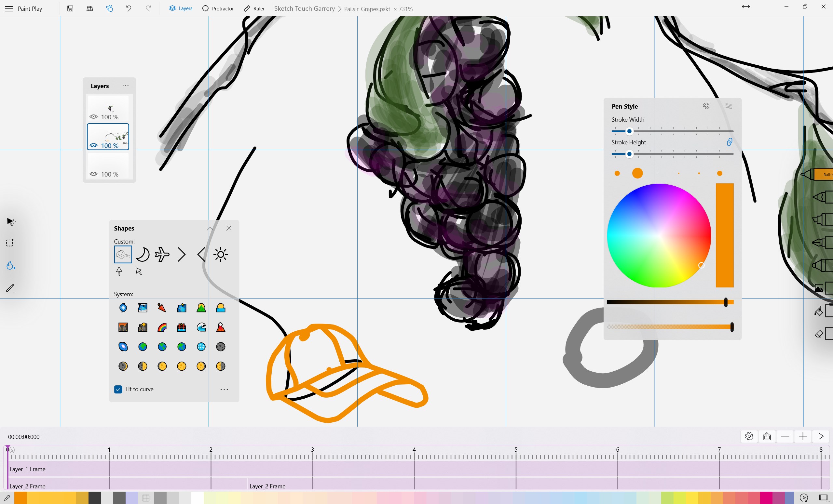Open the Layers panel options menu
The height and width of the screenshot is (504, 833).
[125, 86]
